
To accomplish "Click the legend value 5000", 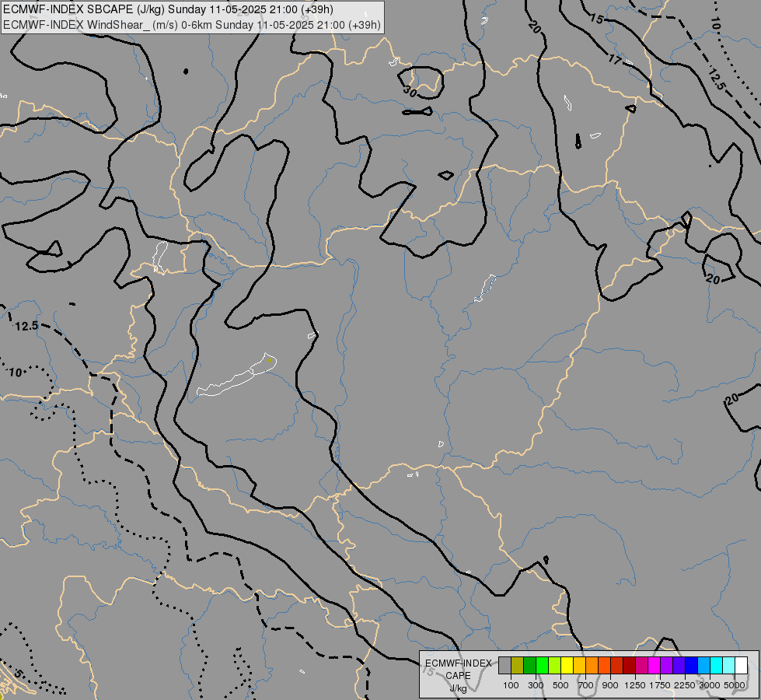I will click(x=735, y=685).
